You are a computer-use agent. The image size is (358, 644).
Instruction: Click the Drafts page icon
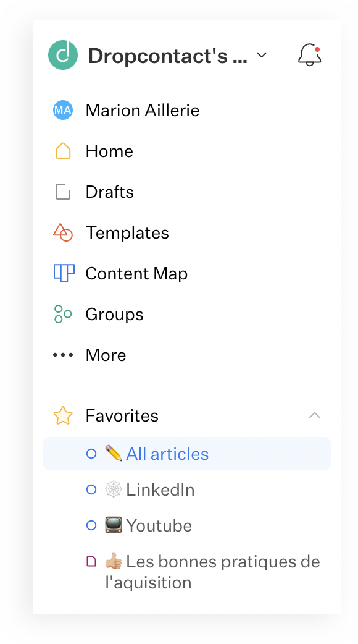tap(63, 192)
